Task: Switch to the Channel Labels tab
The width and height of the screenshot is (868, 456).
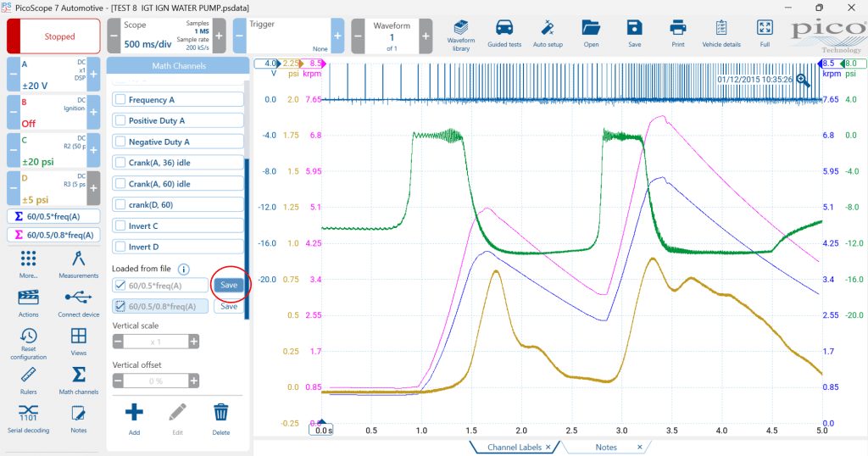Action: click(515, 448)
